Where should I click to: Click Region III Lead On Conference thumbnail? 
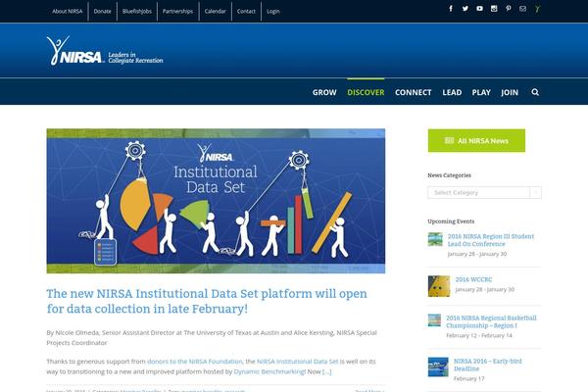[x=435, y=239]
